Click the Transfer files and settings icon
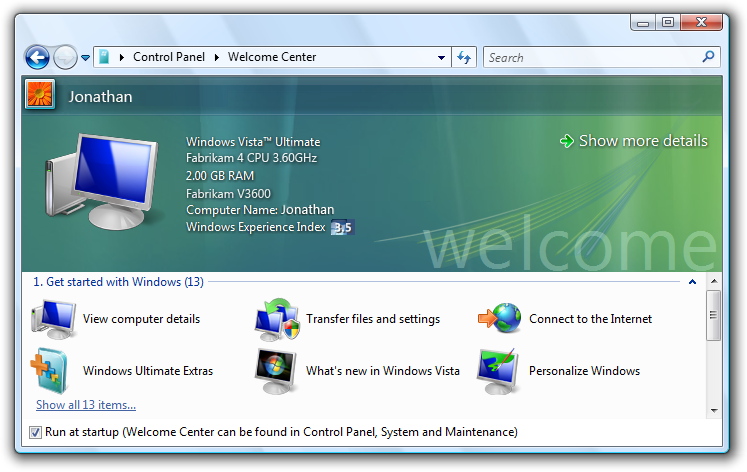The height and width of the screenshot is (472, 747). [277, 319]
